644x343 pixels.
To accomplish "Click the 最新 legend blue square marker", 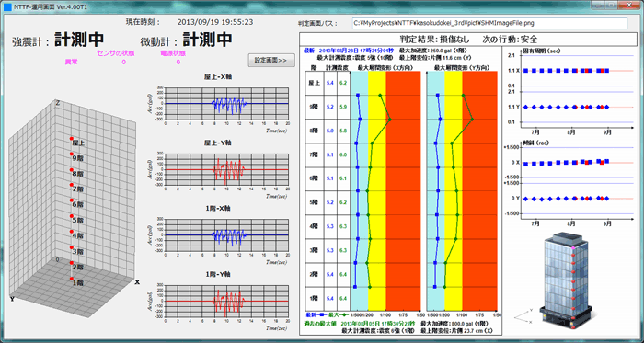I will [323, 314].
